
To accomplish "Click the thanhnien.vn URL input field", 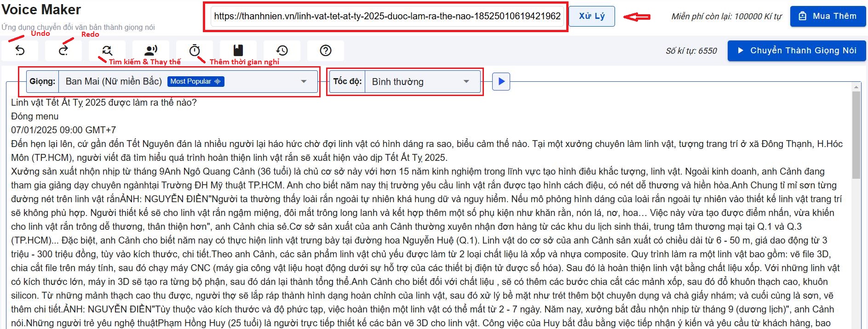I will tap(387, 17).
